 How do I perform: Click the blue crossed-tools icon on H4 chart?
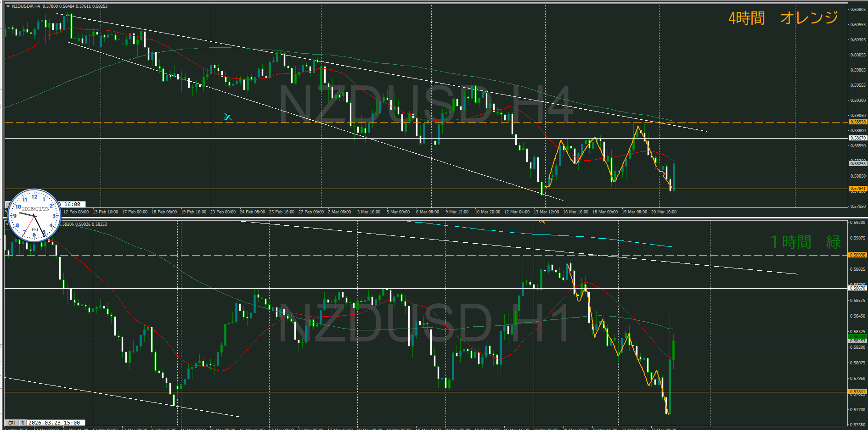[x=228, y=117]
